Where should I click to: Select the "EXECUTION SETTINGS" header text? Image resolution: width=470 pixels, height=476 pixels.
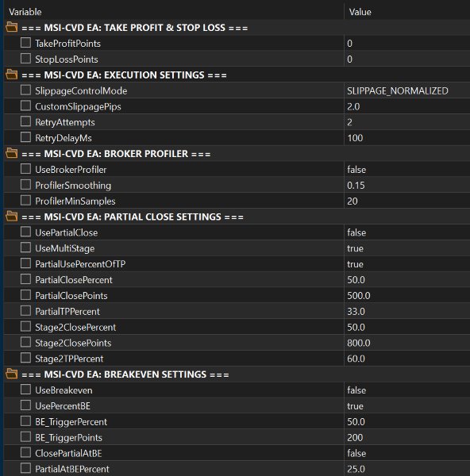(154, 75)
